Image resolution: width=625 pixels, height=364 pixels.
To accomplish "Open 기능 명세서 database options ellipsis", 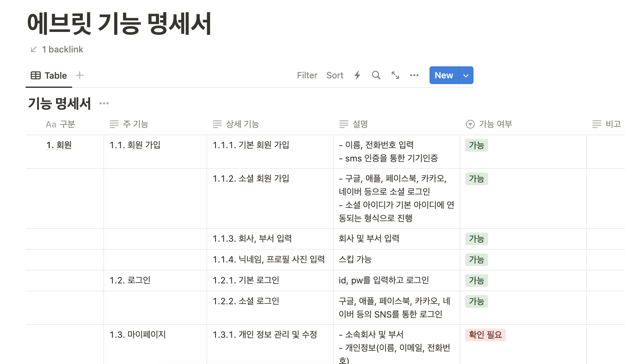I will pyautogui.click(x=104, y=103).
